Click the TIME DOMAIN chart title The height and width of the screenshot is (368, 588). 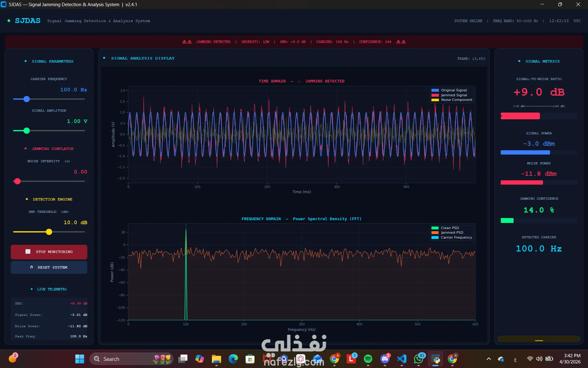(x=302, y=81)
